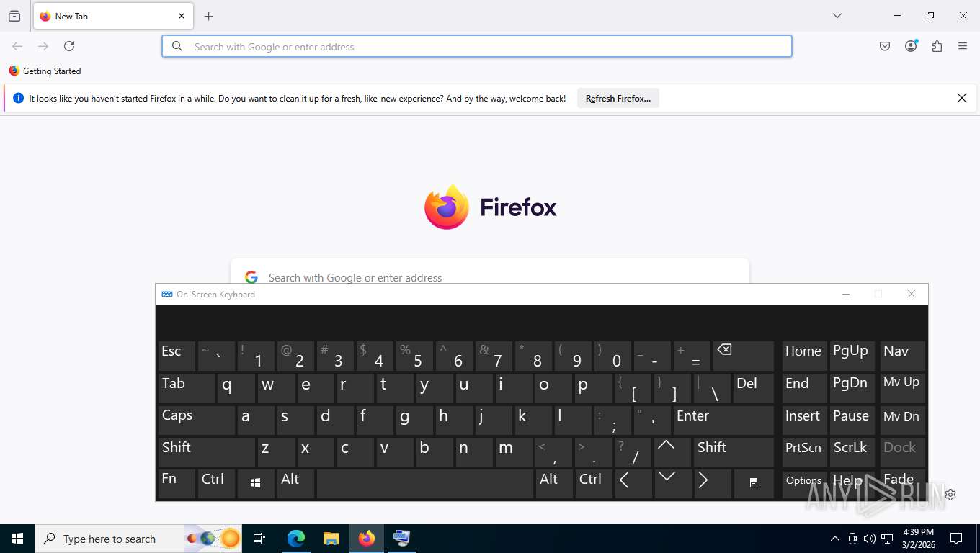Click the On-Screen Keyboard taskbar icon
The image size is (980, 553).
click(x=401, y=539)
